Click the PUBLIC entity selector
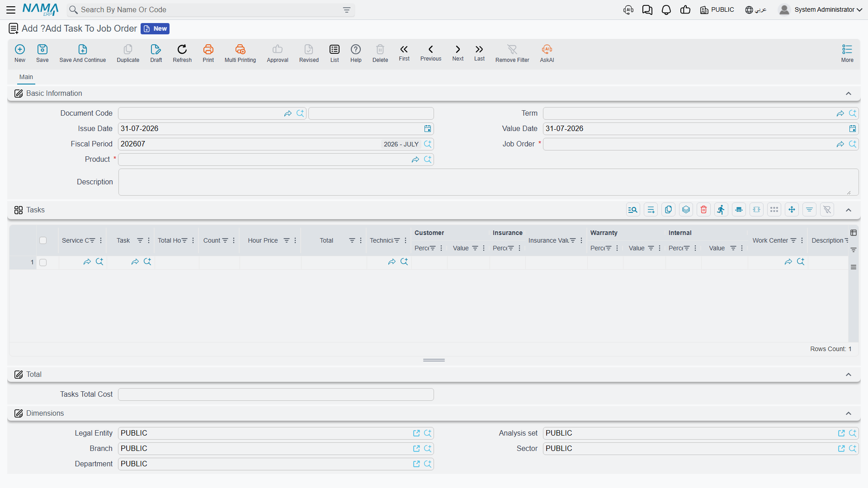This screenshot has width=868, height=488. (x=717, y=10)
